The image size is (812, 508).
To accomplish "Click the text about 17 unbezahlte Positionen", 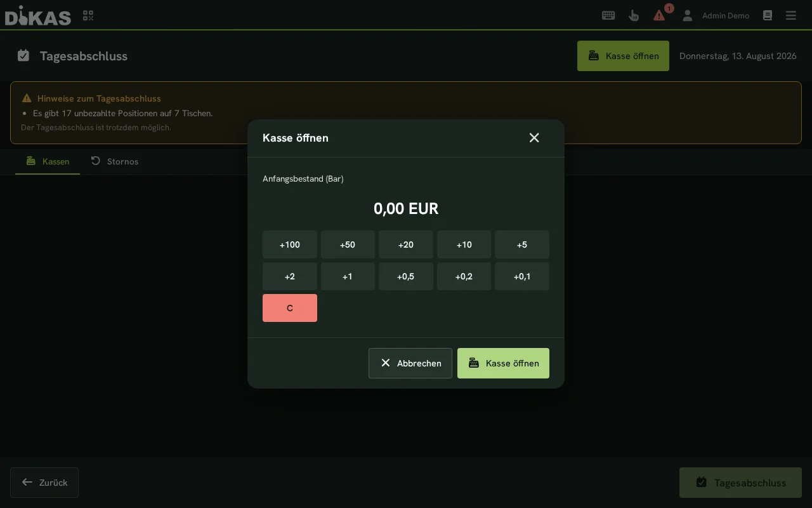I will [x=122, y=113].
